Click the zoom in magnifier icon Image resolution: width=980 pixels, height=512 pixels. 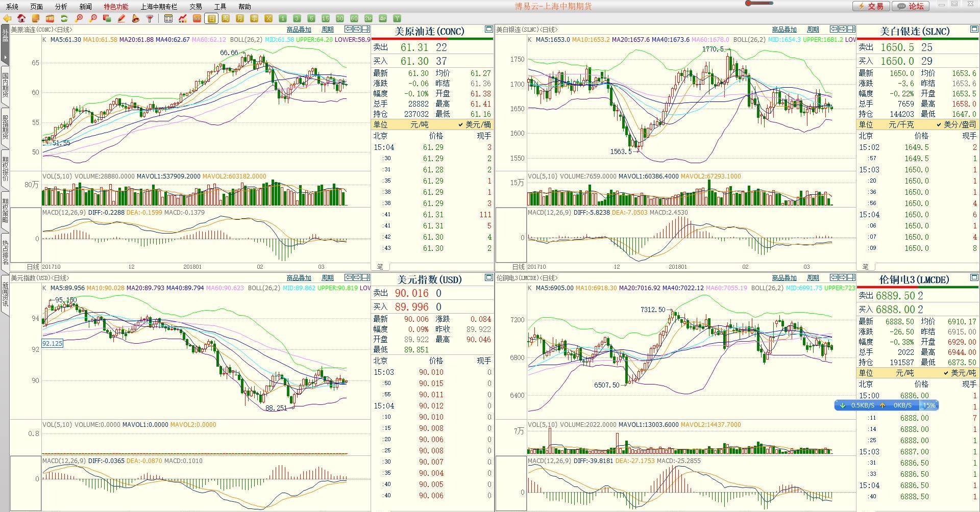(79, 18)
